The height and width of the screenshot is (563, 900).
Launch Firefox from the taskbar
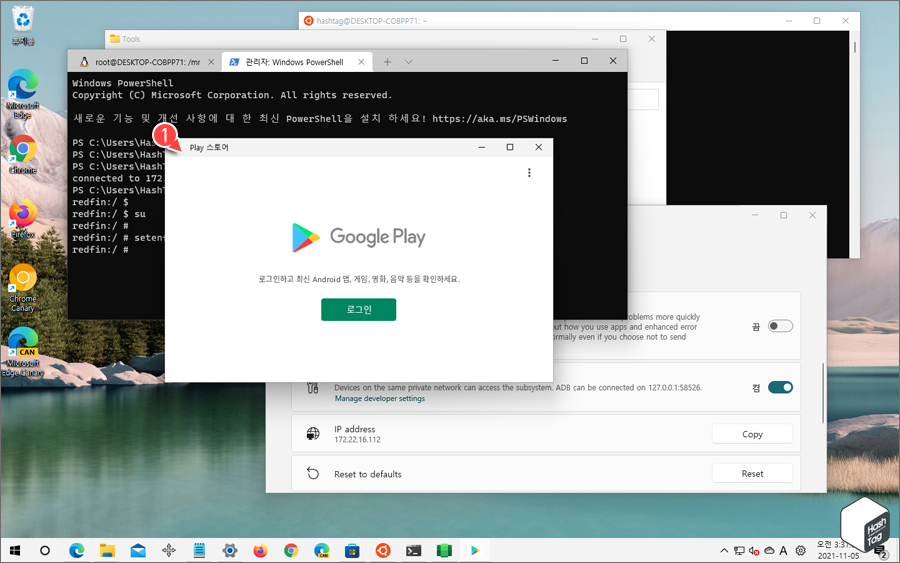click(x=260, y=550)
